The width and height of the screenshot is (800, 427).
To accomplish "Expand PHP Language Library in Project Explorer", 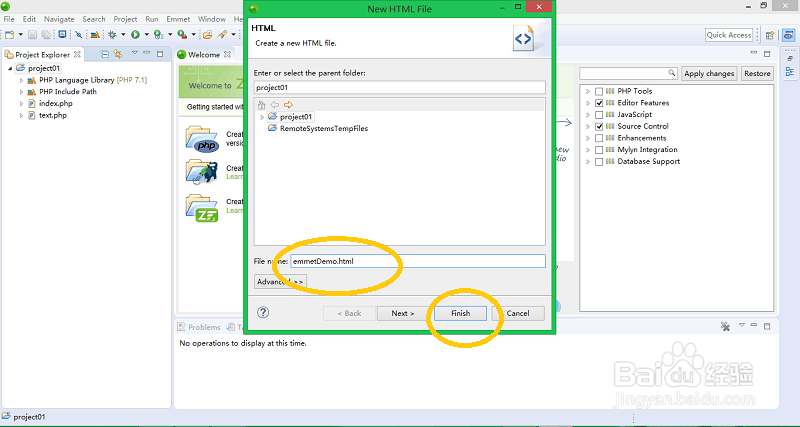I will [21, 80].
